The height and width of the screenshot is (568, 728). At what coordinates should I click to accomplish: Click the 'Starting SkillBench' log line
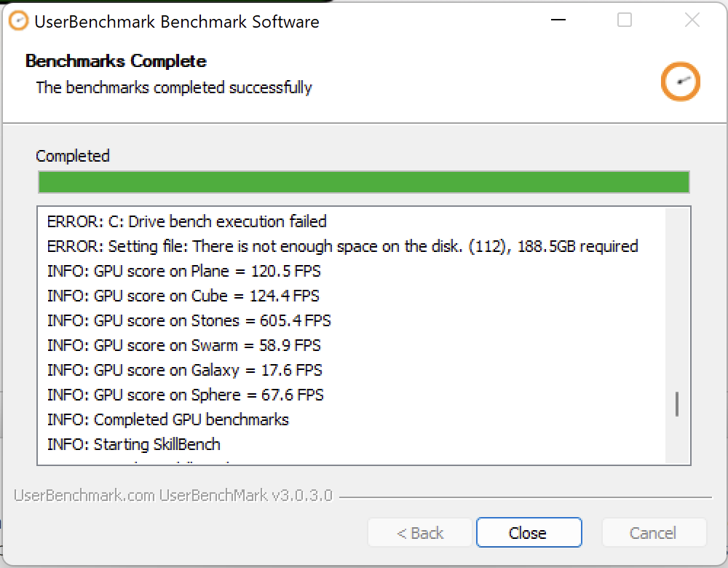133,444
